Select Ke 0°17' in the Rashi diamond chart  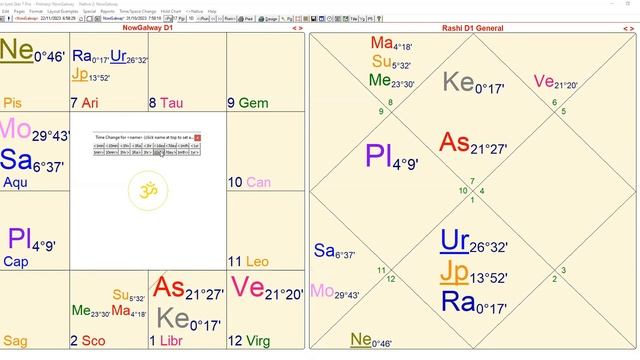click(x=473, y=83)
